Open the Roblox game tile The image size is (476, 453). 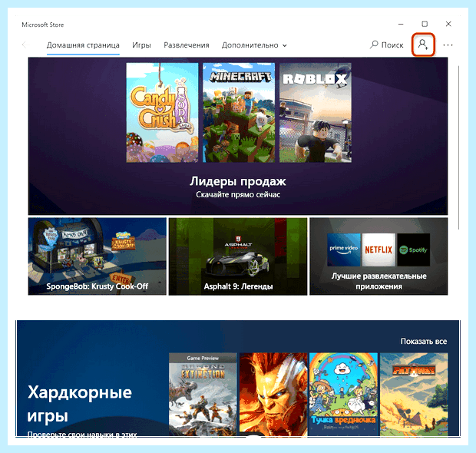point(316,113)
